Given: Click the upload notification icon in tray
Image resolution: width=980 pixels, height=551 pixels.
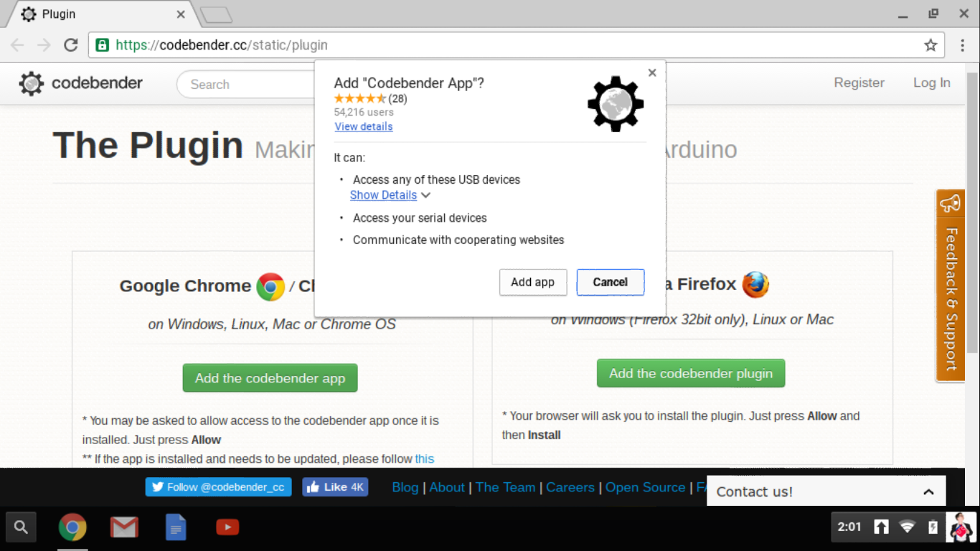Looking at the screenshot, I should pyautogui.click(x=881, y=527).
